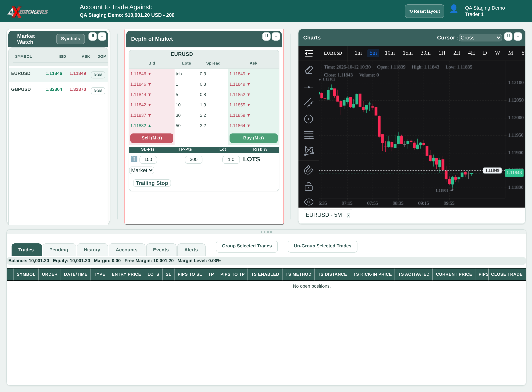
Task: Open the Pending tab
Action: tap(59, 250)
